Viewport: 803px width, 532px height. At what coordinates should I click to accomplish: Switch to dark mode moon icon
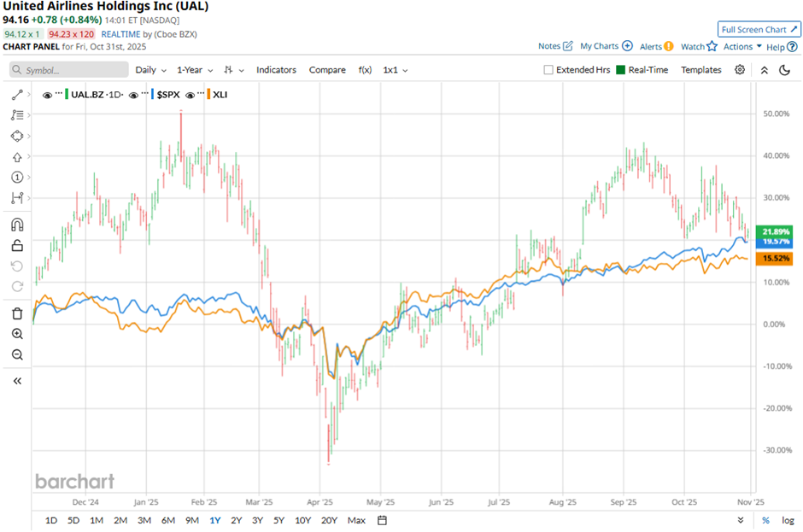(785, 70)
